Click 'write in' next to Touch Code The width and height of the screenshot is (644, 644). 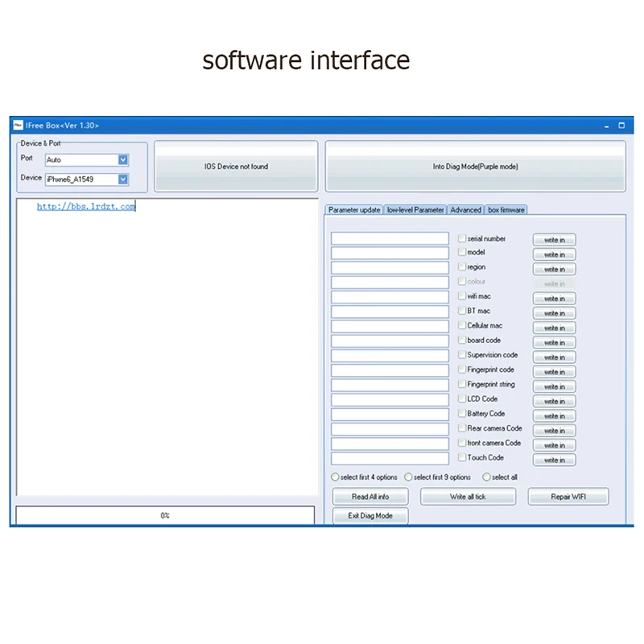coord(555,460)
